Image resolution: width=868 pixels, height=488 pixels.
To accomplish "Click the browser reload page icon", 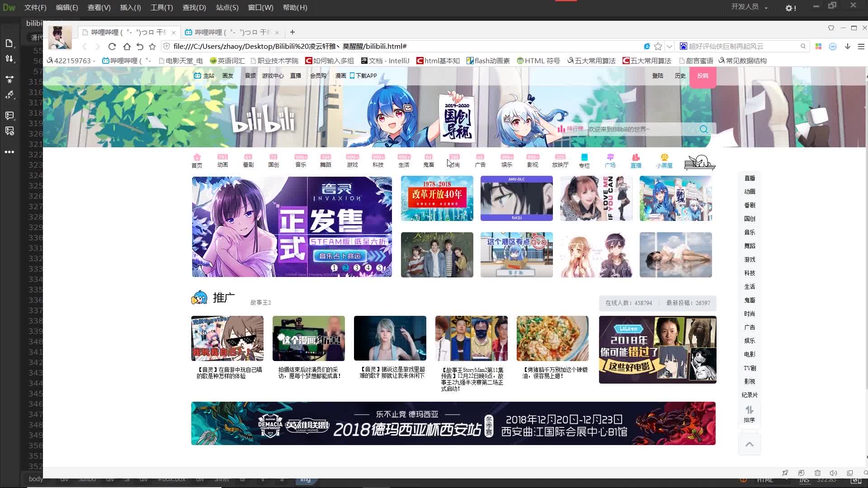I will click(x=112, y=47).
